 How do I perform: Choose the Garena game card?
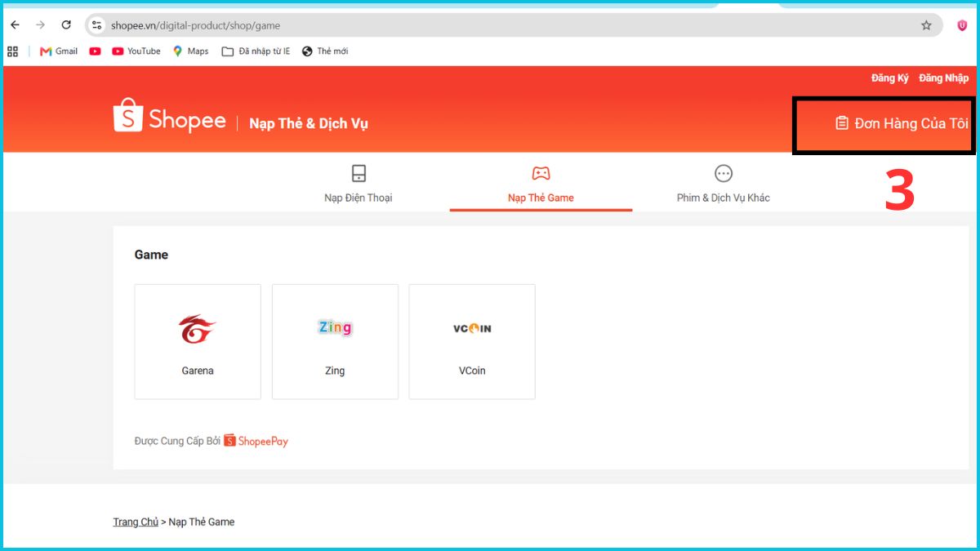198,342
